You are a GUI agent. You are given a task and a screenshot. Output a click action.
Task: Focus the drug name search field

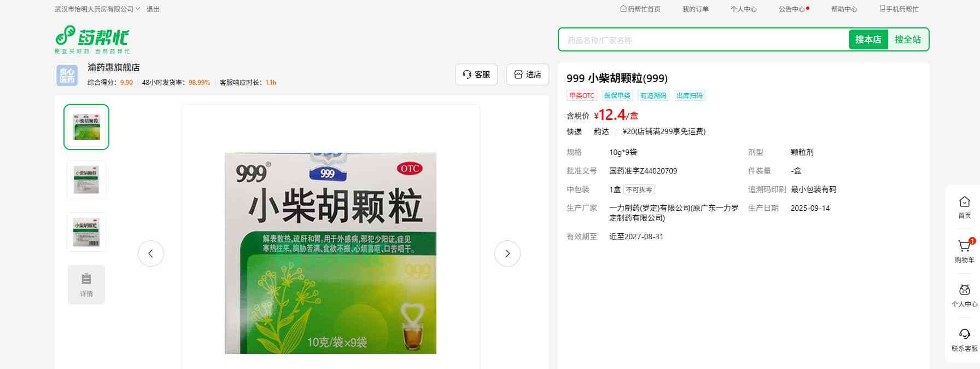(703, 40)
